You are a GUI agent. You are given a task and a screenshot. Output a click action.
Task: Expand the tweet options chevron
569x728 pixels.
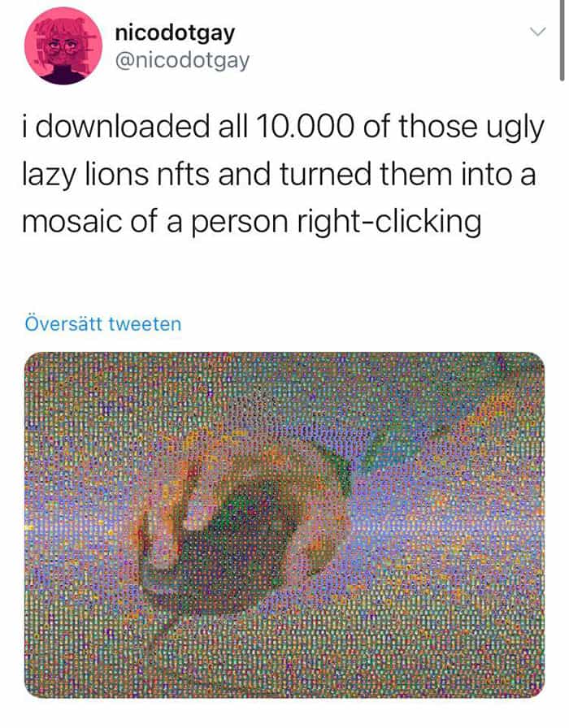[537, 32]
